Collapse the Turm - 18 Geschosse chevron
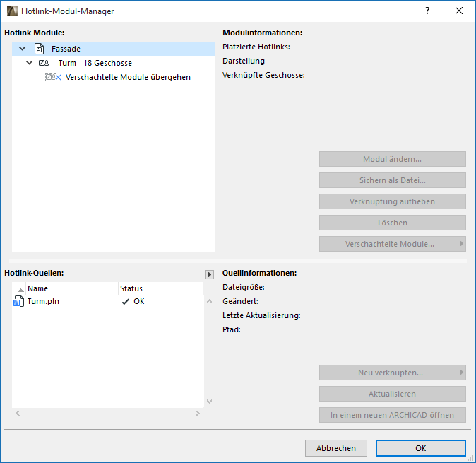This screenshot has height=463, width=476. pos(30,63)
